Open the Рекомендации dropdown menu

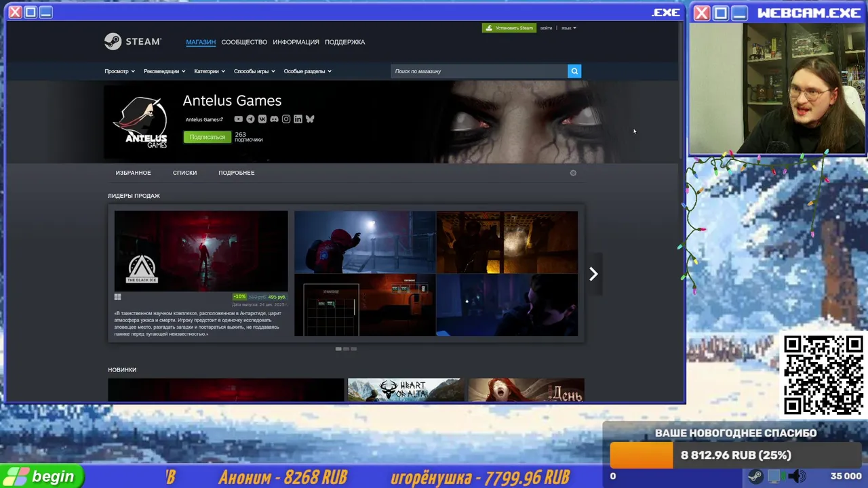tap(164, 71)
